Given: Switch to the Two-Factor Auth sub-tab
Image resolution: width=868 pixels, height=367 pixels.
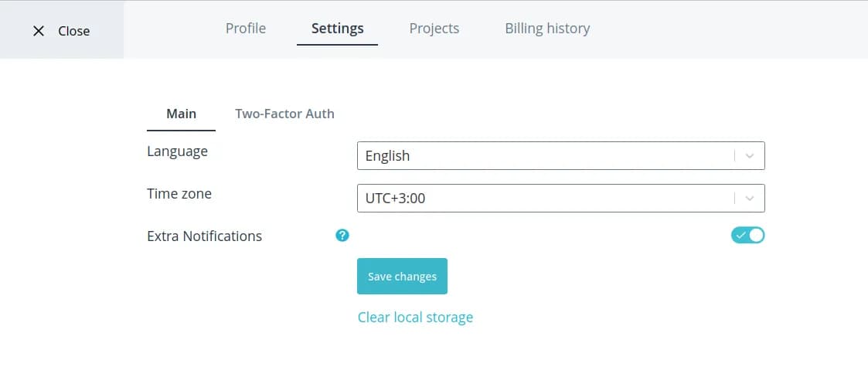Looking at the screenshot, I should [284, 114].
